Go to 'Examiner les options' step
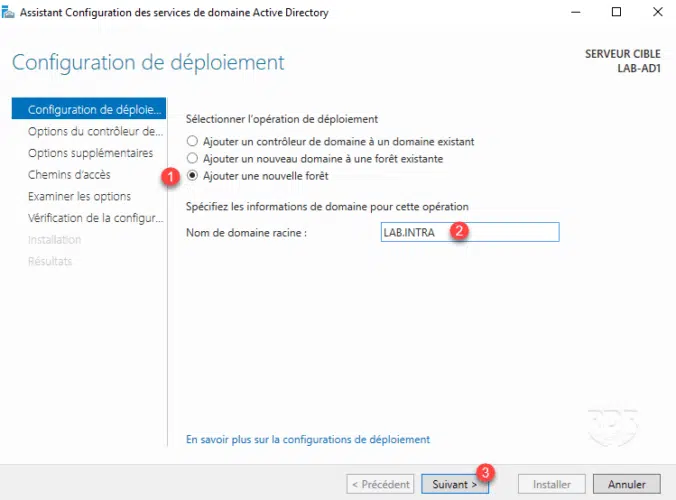This screenshot has height=500, width=676. [79, 196]
